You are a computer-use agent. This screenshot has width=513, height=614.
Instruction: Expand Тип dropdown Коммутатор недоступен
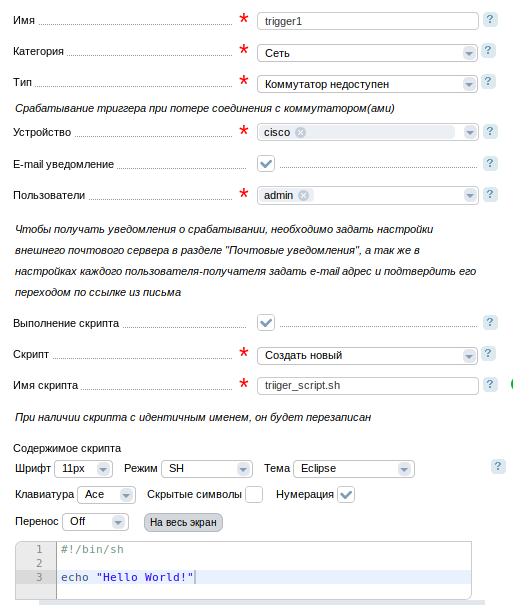367,84
